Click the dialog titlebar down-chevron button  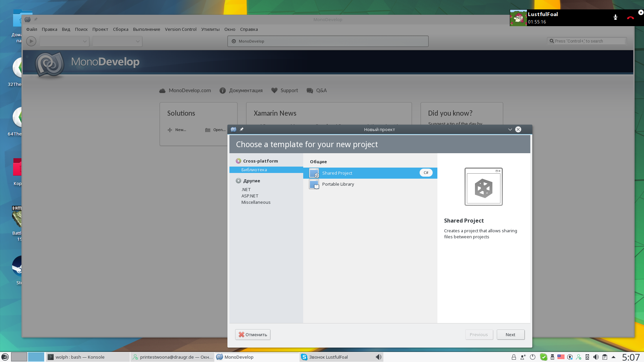coord(510,129)
